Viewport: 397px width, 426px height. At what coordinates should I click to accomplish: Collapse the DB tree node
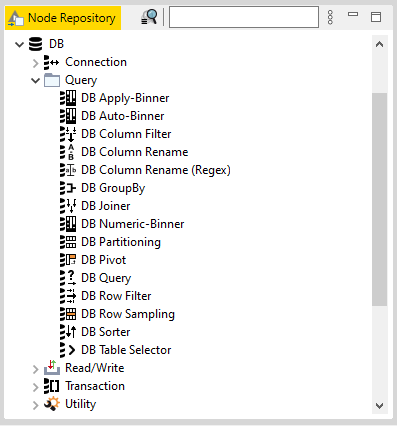pyautogui.click(x=20, y=44)
